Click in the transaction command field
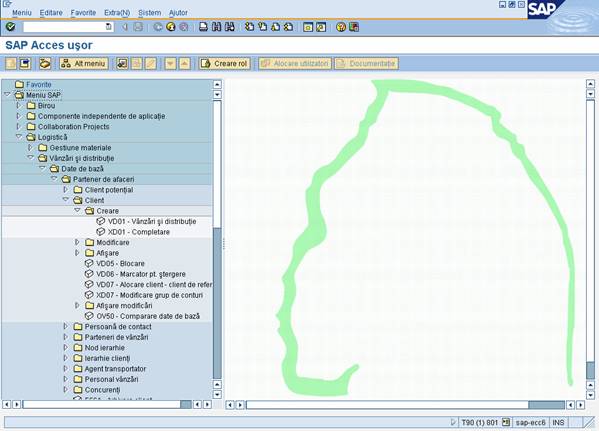Screen dimensions: 599x431 pyautogui.click(x=64, y=27)
